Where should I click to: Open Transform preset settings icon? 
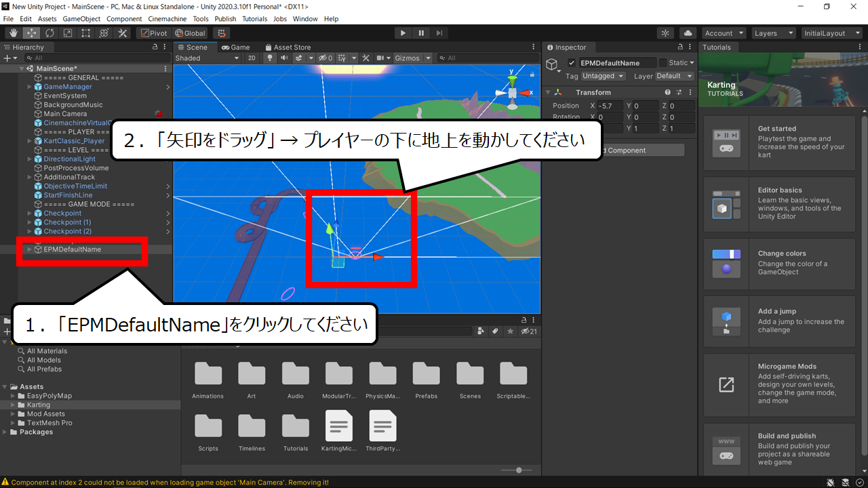679,92
